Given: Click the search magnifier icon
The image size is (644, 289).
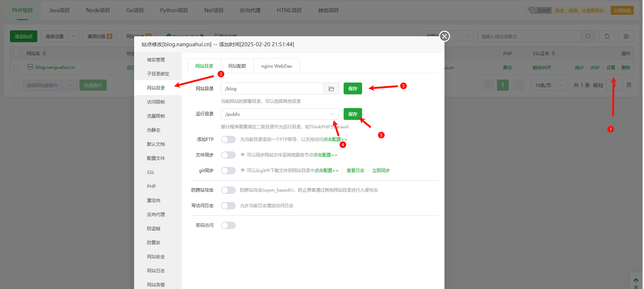Looking at the screenshot, I should click(588, 36).
